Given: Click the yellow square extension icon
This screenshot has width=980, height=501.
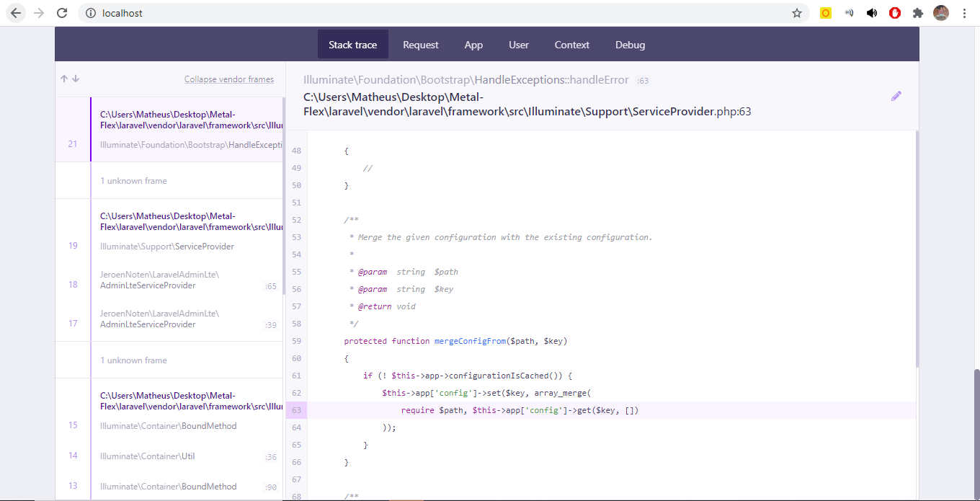Looking at the screenshot, I should pos(826,13).
